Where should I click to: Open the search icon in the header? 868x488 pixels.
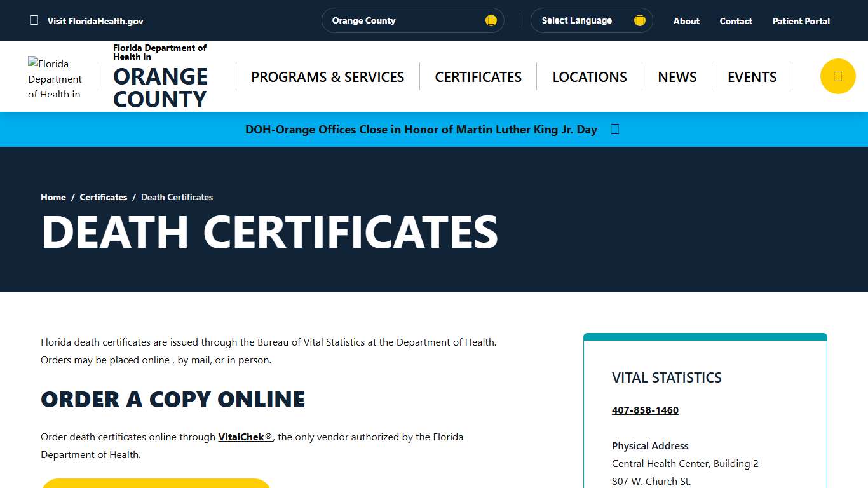point(837,76)
